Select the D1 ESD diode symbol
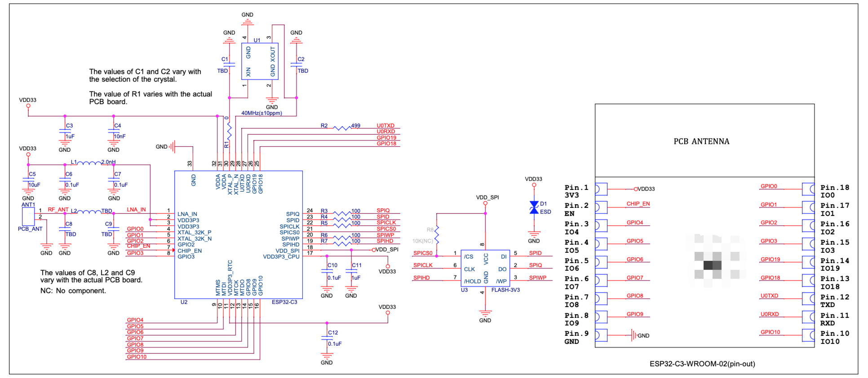This screenshot has height=378, width=868. [x=534, y=208]
